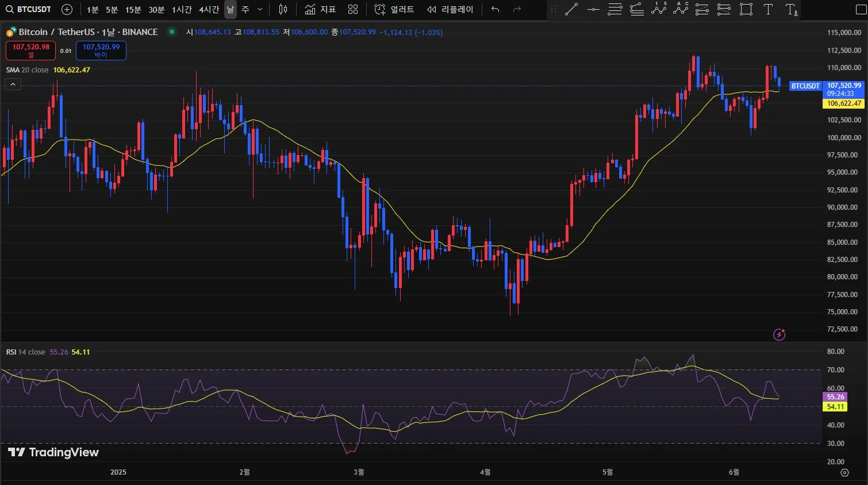Image resolution: width=868 pixels, height=485 pixels.
Task: Start bar replay with 리플레이 button
Action: (450, 9)
